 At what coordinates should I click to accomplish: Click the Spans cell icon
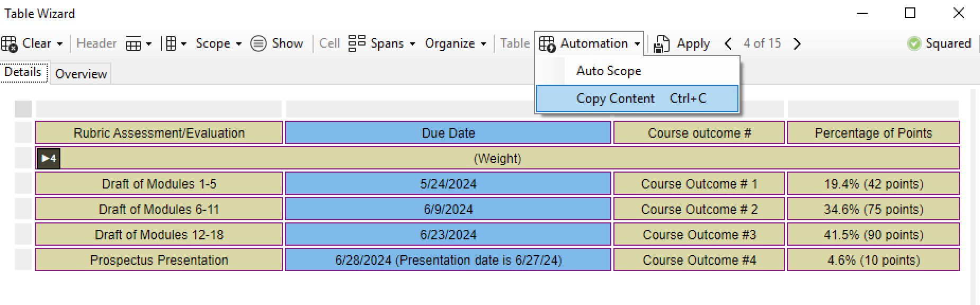357,43
